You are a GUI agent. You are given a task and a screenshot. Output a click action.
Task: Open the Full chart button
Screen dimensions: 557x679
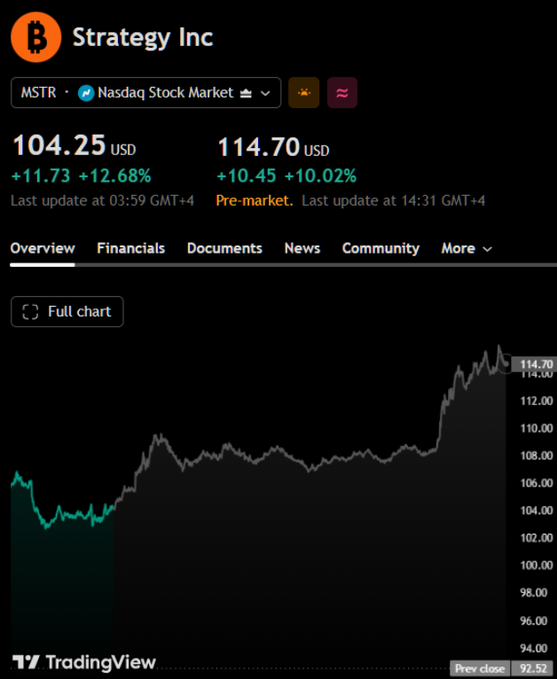point(67,311)
